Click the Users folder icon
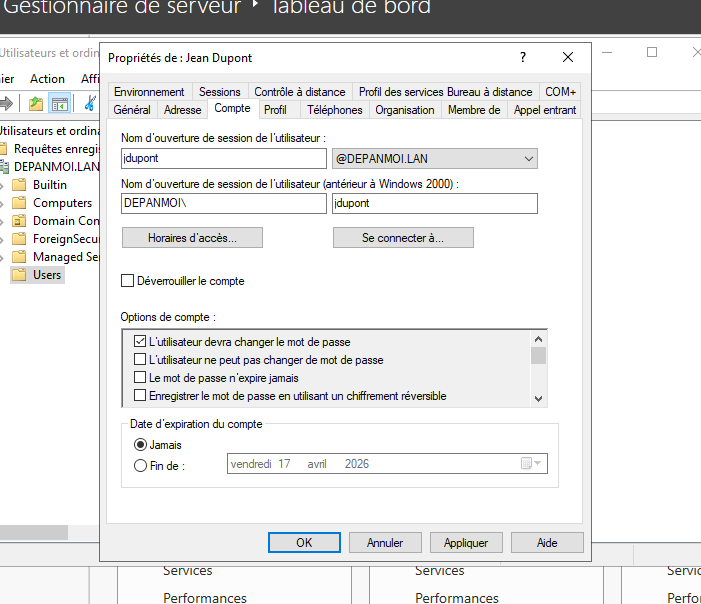Viewport: 701px width, 604px height. [19, 275]
